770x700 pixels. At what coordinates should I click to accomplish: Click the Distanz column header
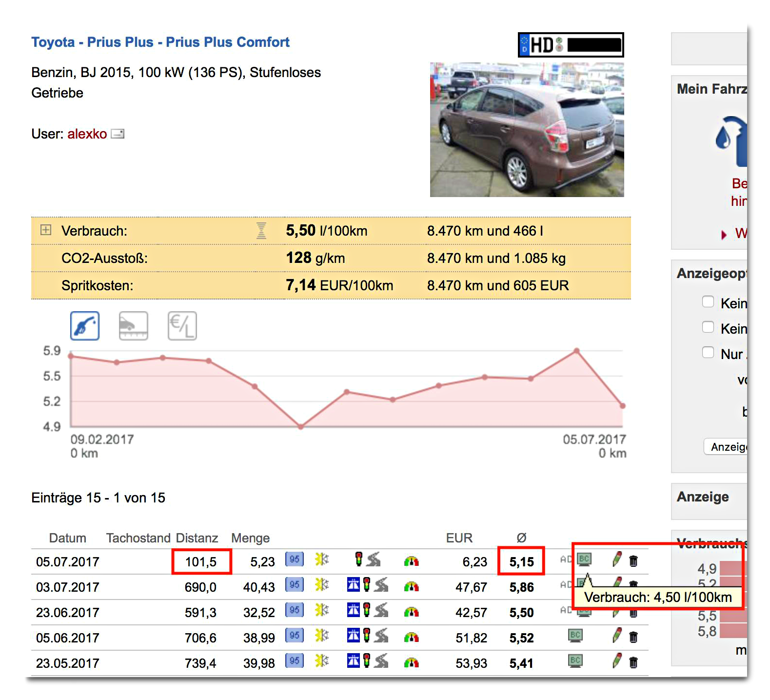pos(197,538)
